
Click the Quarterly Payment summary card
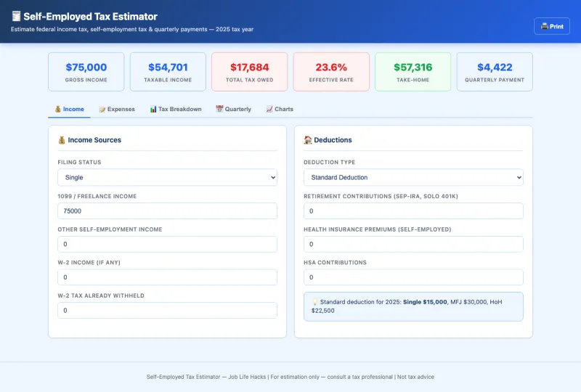(x=495, y=72)
